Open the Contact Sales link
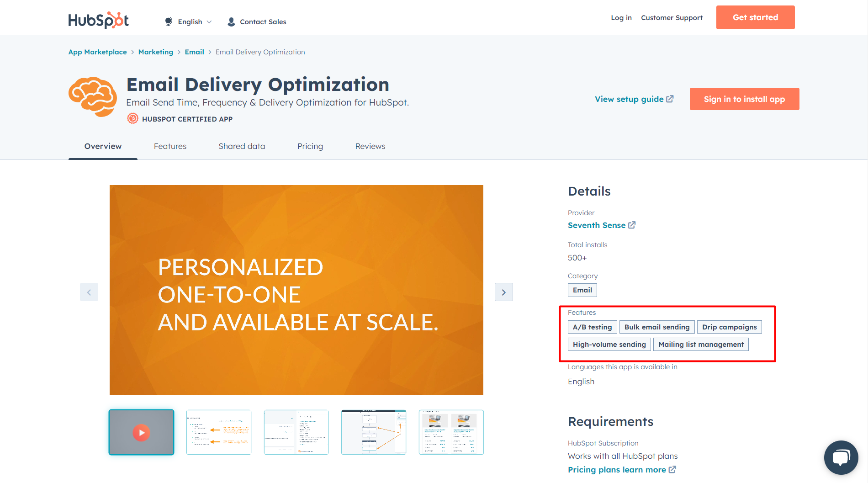 [263, 21]
